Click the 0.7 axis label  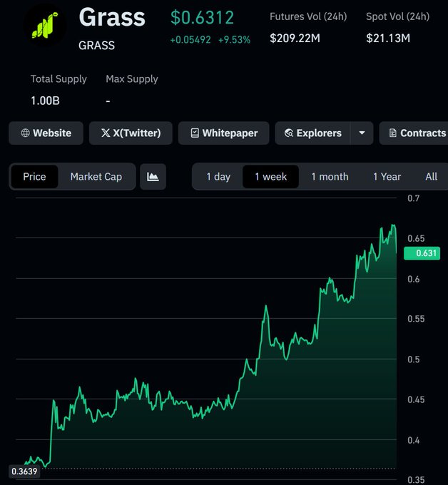tap(413, 198)
